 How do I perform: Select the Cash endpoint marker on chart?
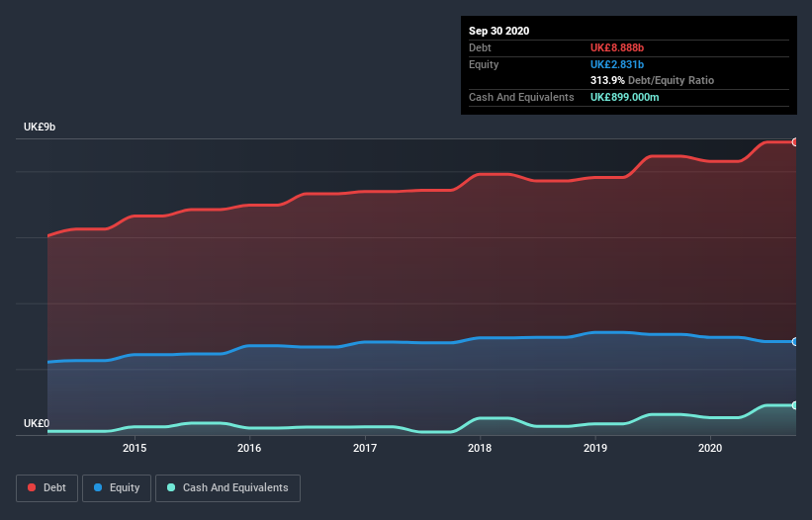pos(795,405)
